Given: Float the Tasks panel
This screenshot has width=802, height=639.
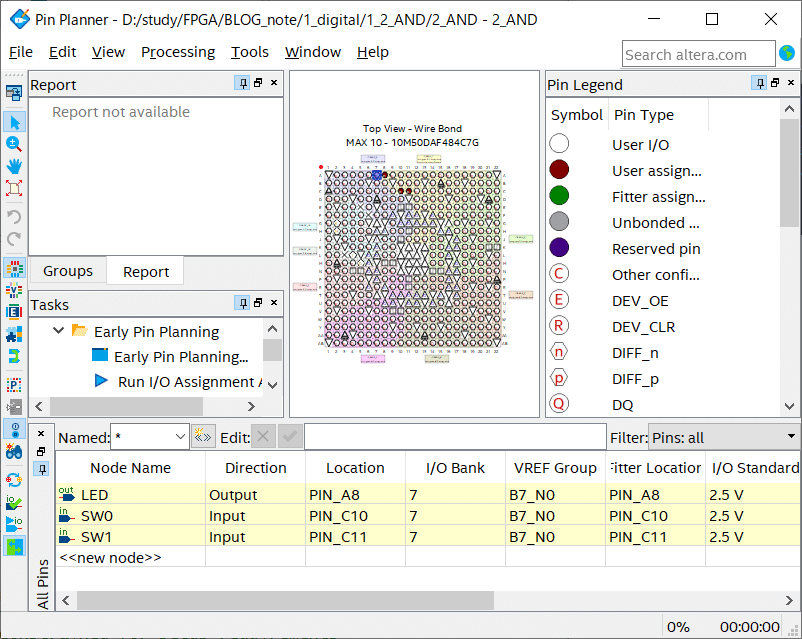Looking at the screenshot, I should (258, 303).
